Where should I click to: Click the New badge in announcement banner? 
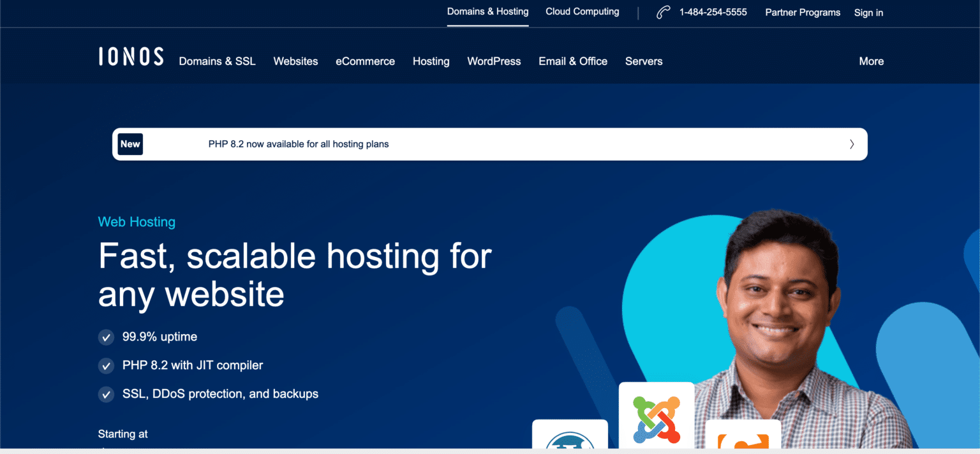click(x=130, y=144)
